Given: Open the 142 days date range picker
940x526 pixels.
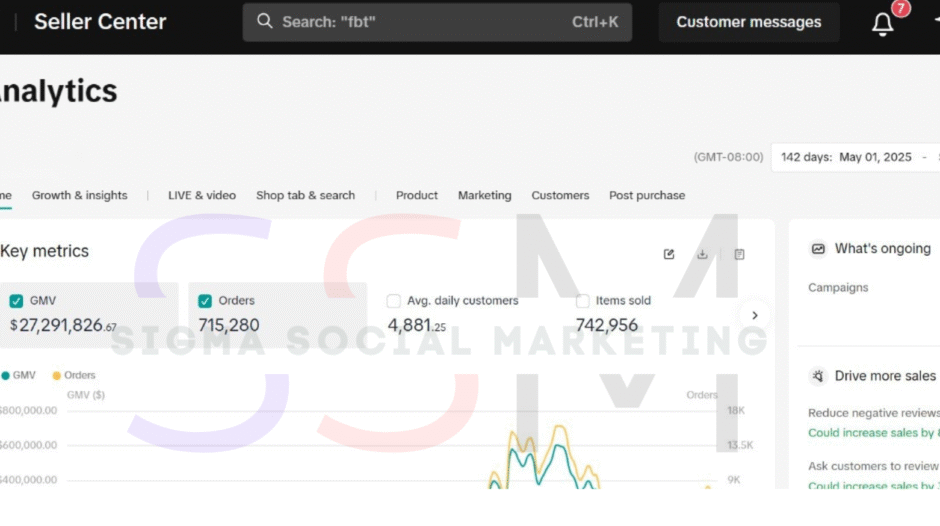Looking at the screenshot, I should coord(850,157).
